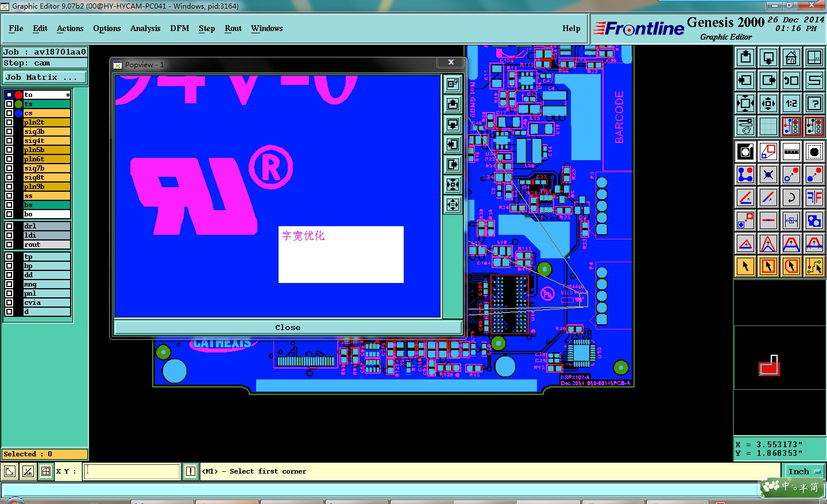This screenshot has height=504, width=827.
Task: Click the black pad highlight icon
Action: [x=814, y=152]
